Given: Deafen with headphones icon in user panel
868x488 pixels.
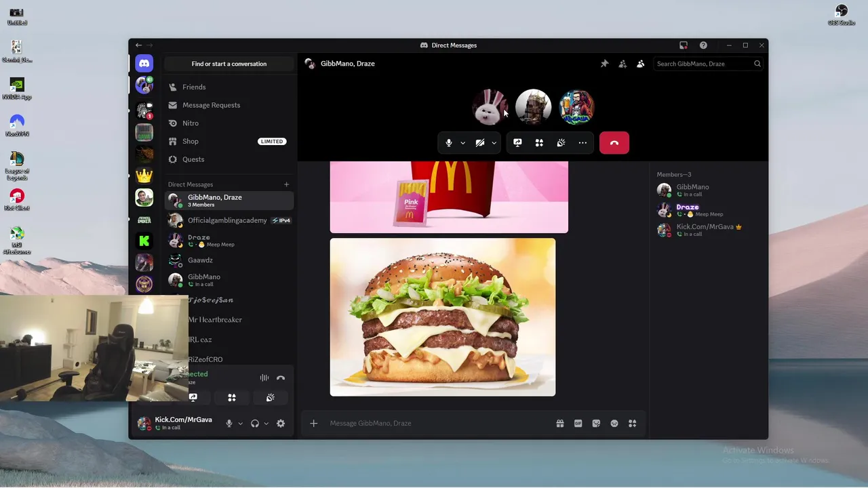Looking at the screenshot, I should point(255,424).
